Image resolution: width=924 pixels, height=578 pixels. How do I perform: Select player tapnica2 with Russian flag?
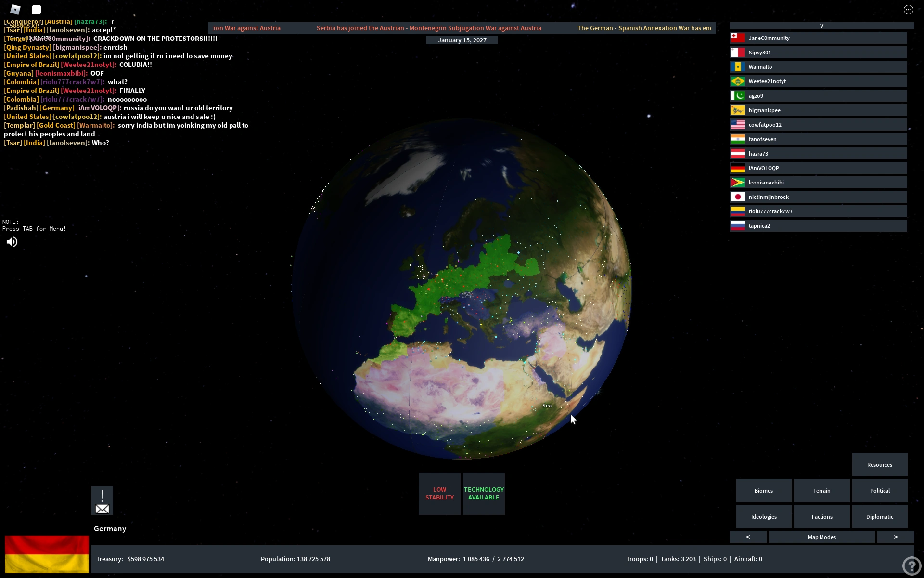pyautogui.click(x=818, y=226)
